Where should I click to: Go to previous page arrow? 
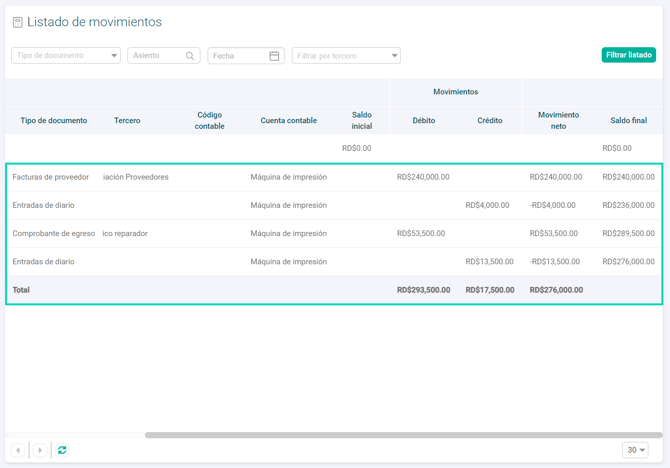[x=18, y=450]
